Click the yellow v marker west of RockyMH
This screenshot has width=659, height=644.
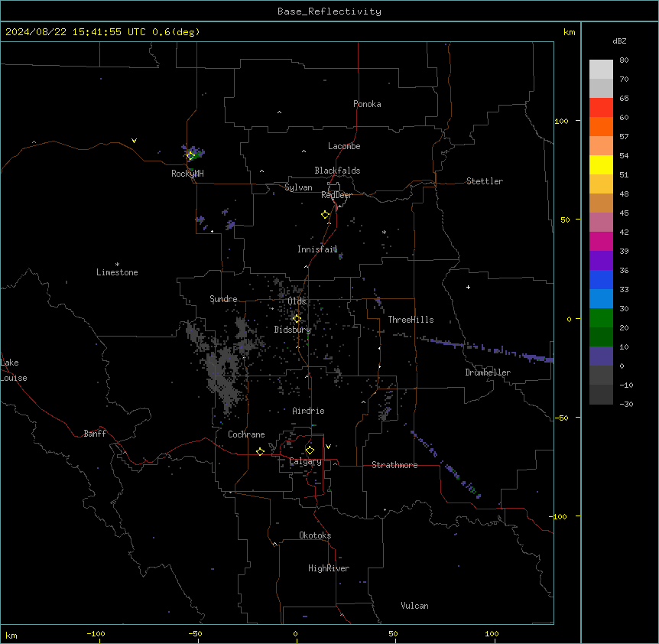[134, 141]
